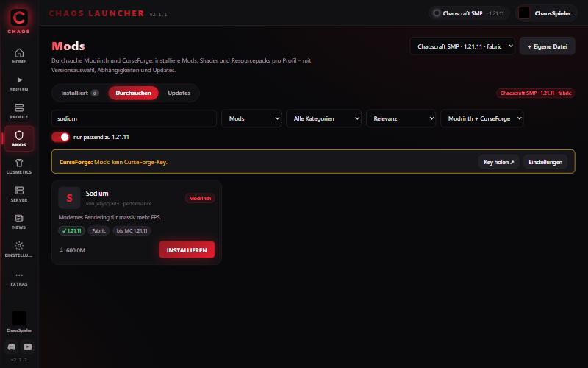Image resolution: width=588 pixels, height=368 pixels.
Task: Click Einstellungen in CurseForge banner
Action: [545, 162]
